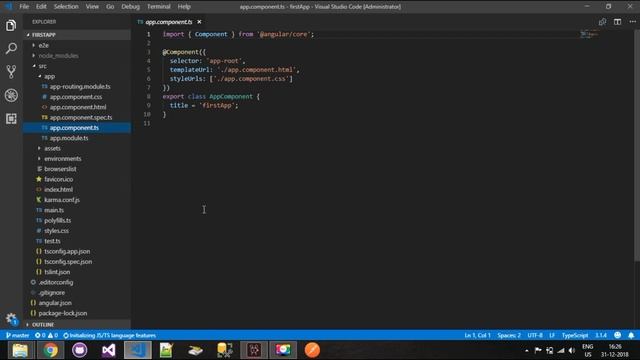Open the Terminal menu
The image size is (640, 360).
click(159, 7)
